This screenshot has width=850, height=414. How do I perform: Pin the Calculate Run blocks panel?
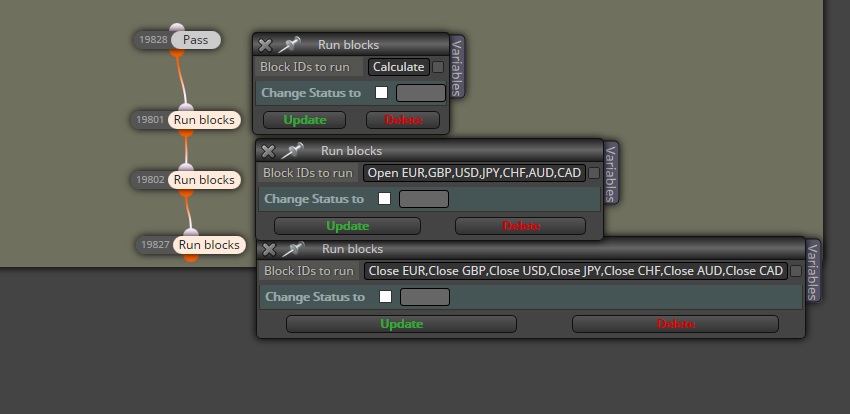pyautogui.click(x=289, y=45)
